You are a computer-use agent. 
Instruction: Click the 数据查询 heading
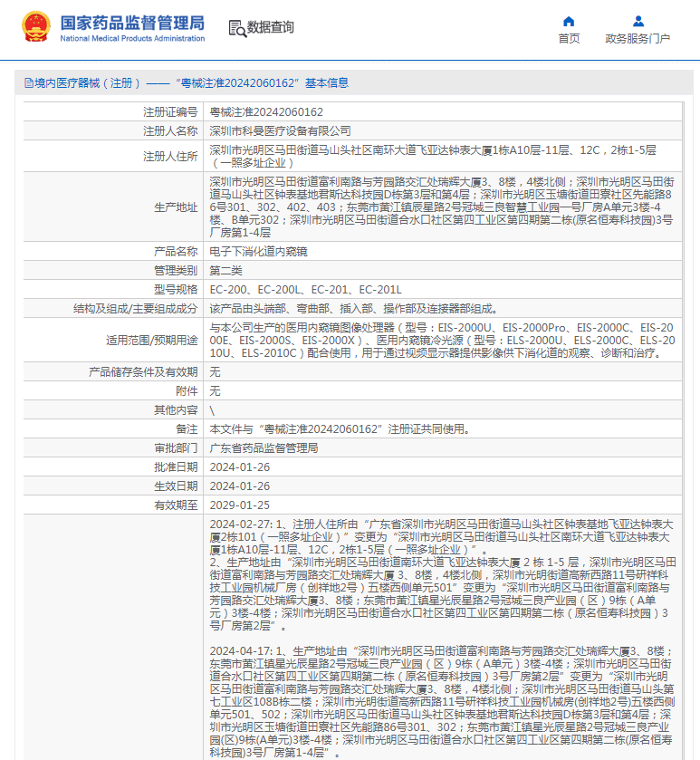pos(271,27)
